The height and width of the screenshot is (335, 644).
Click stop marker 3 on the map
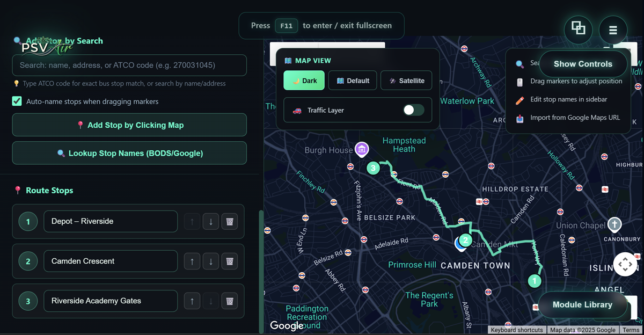374,168
